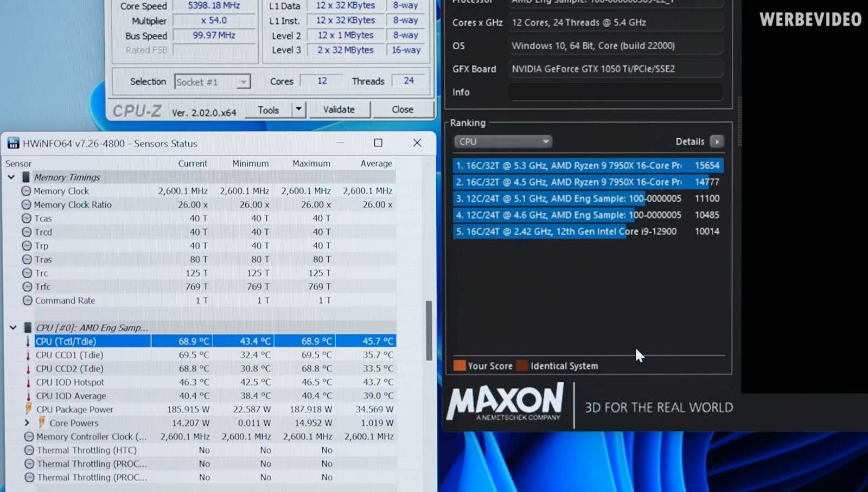Click the Average column header in HWiNFO
Screen dimensions: 868x492
point(376,163)
